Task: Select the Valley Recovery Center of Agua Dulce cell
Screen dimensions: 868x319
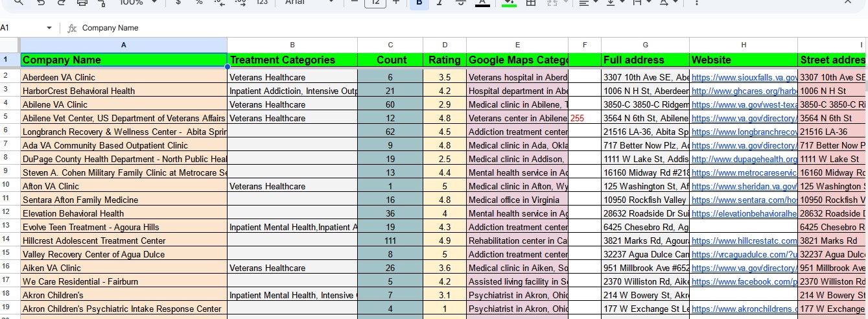Action: pos(124,254)
